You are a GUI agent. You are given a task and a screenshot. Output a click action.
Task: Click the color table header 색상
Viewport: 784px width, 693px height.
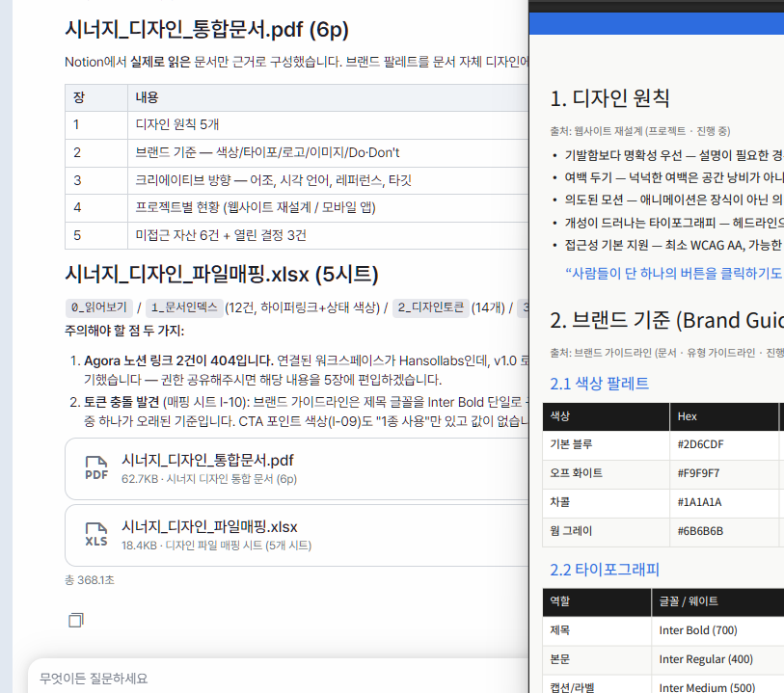tap(606, 416)
